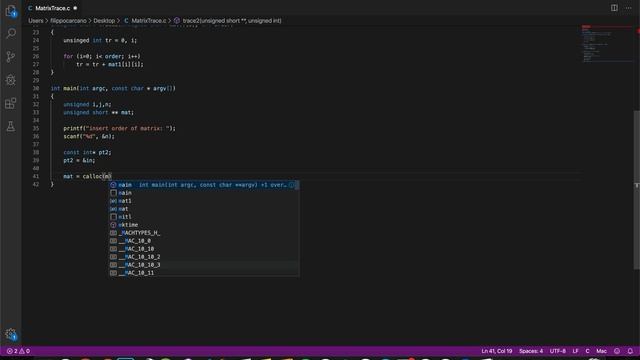This screenshot has height=360, width=640.
Task: Click the 'unsigned short ** mat;' line
Action: pyautogui.click(x=98, y=112)
